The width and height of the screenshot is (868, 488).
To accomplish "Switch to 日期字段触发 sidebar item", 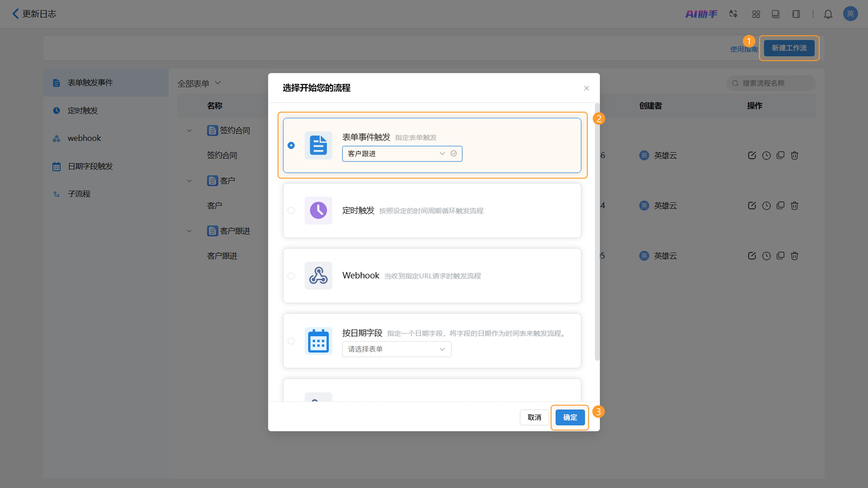I will [x=106, y=166].
